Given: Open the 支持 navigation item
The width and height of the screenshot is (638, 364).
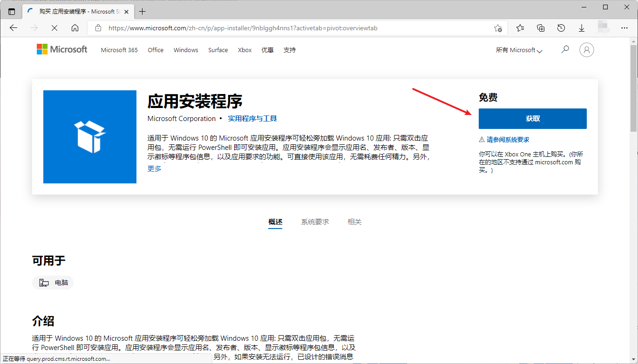Looking at the screenshot, I should tap(290, 50).
